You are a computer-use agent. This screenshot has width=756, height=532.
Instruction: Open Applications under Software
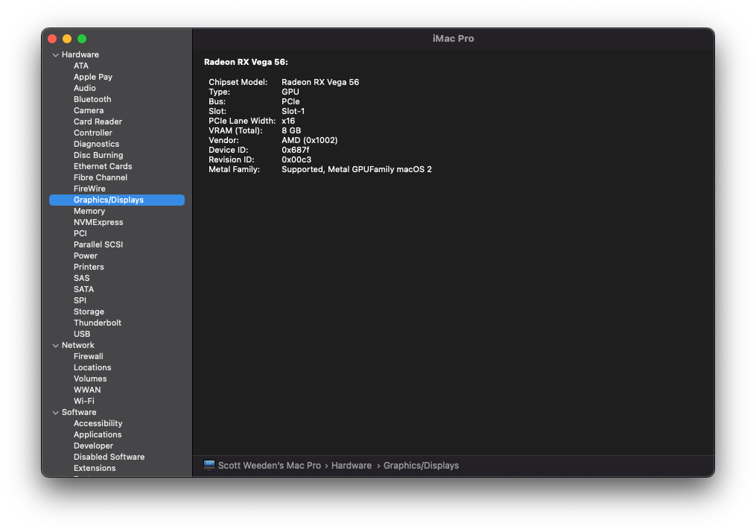(x=98, y=434)
